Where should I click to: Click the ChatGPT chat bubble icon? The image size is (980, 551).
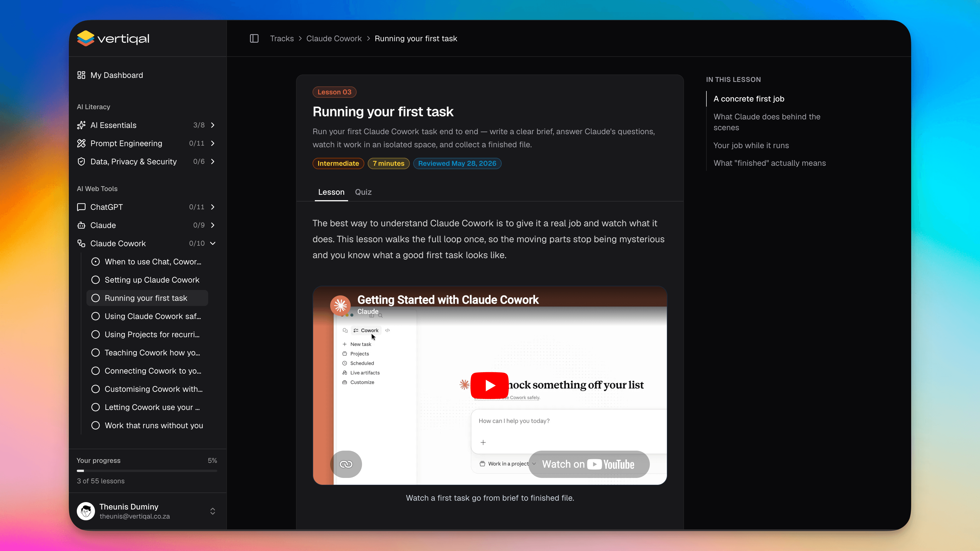[81, 207]
